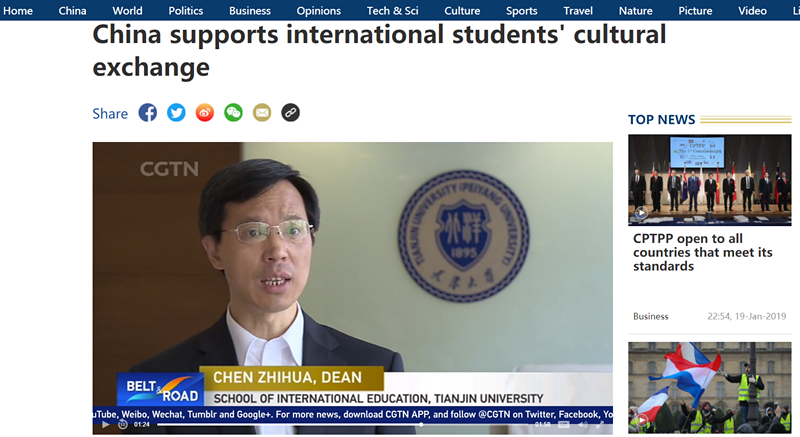This screenshot has height=437, width=800.
Task: Share article on Weibo
Action: click(205, 113)
